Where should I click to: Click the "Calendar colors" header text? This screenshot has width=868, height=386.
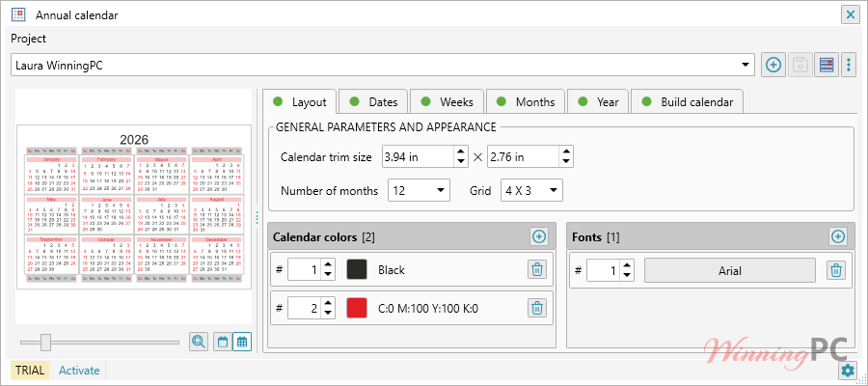315,237
